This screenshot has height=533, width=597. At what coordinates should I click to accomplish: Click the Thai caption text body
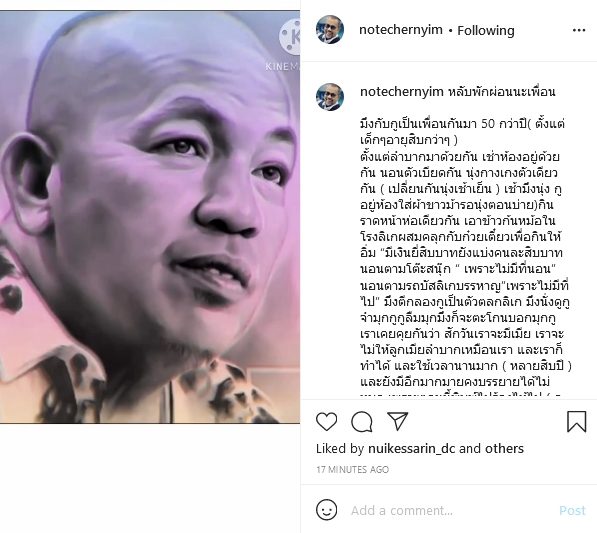coord(465,253)
